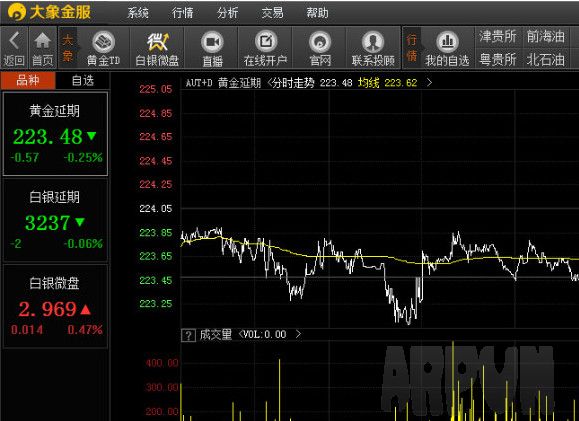Click the 大象金服 logo
This screenshot has height=421, width=579.
click(49, 12)
